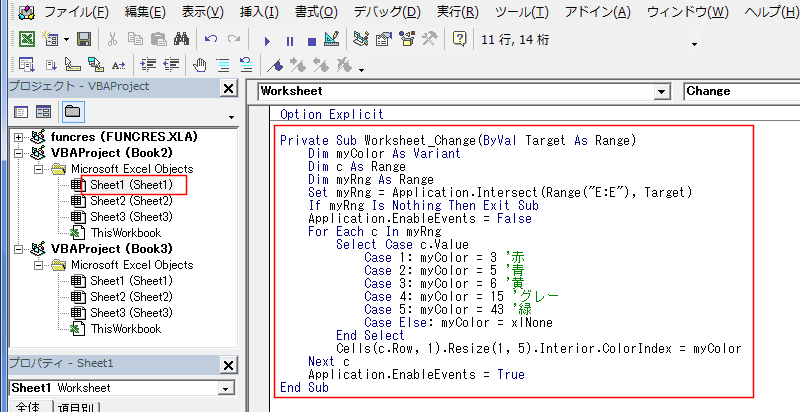Expand the funcres (FUNCRES.XLA) project

click(18, 137)
